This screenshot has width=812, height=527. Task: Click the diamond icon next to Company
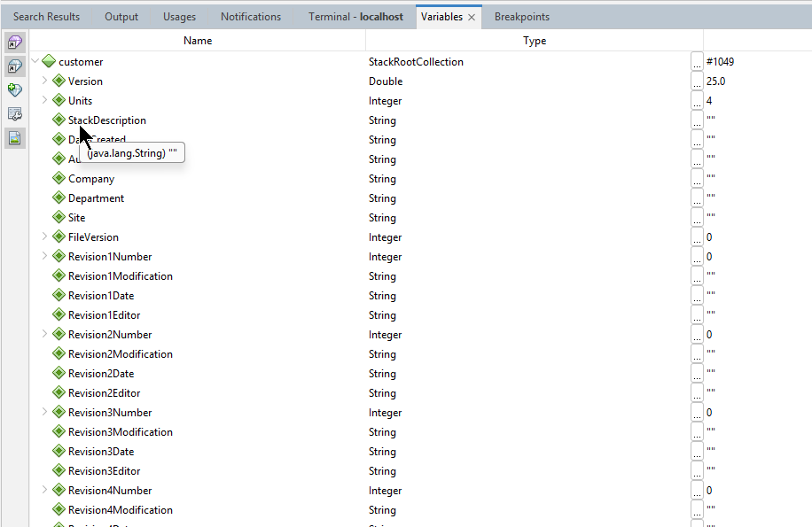pyautogui.click(x=59, y=179)
